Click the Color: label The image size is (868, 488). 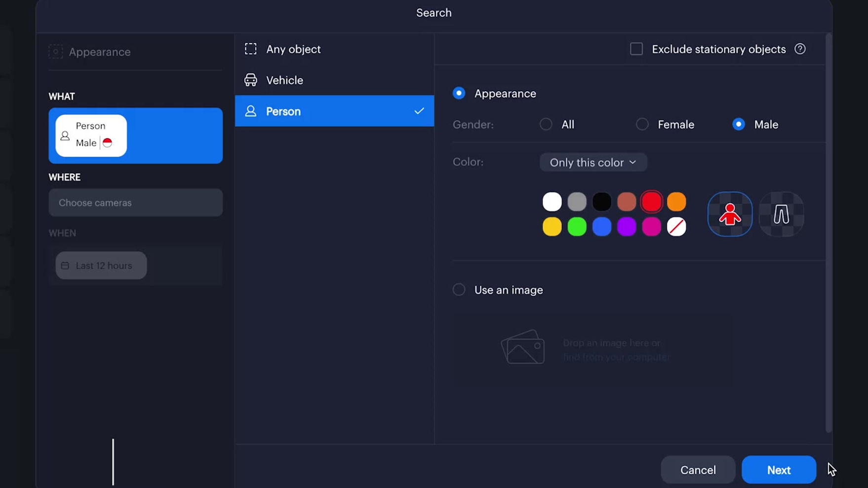click(x=468, y=162)
